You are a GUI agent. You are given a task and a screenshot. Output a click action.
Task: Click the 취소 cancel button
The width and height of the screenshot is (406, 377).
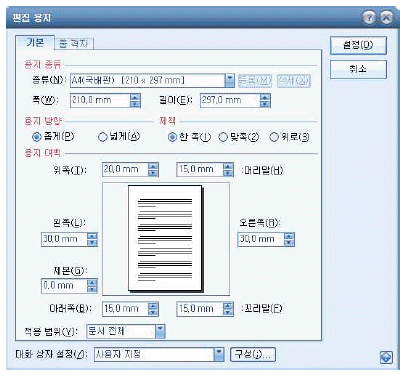(358, 69)
